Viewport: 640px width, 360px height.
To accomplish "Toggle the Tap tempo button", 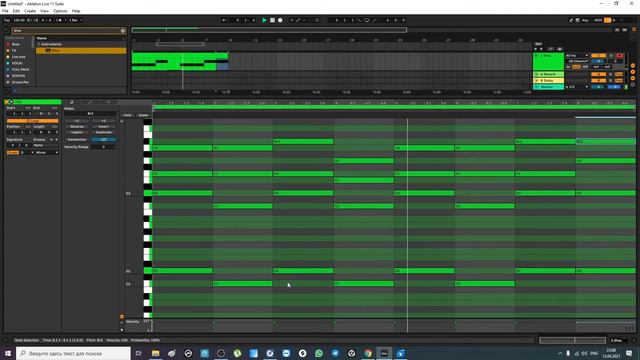I will pyautogui.click(x=7, y=20).
